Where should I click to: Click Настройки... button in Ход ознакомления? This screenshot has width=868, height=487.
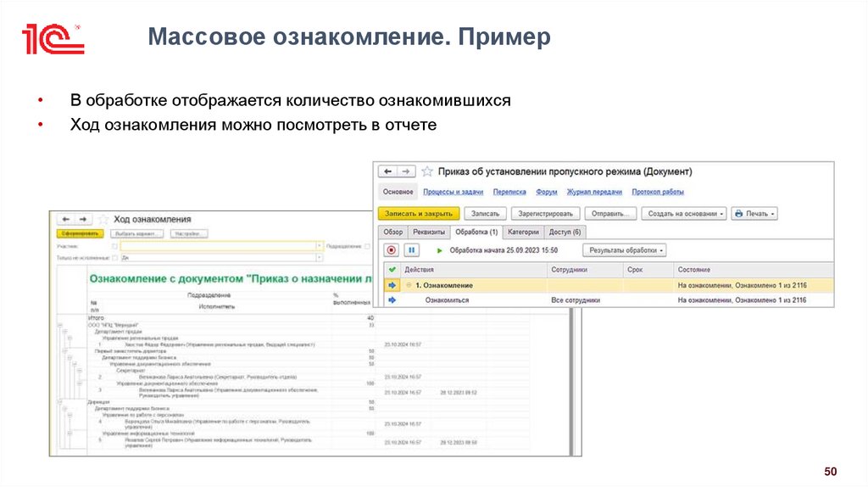(x=189, y=234)
